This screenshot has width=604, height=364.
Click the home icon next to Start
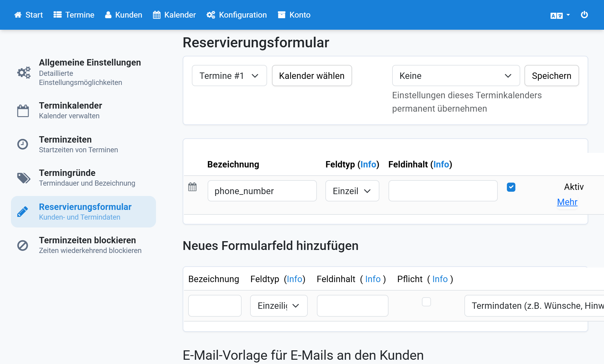pyautogui.click(x=18, y=15)
